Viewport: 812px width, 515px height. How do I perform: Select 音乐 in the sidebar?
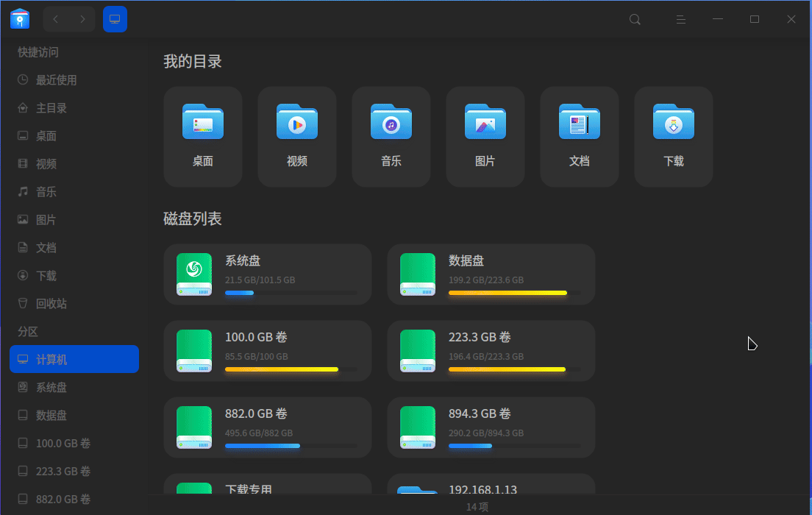pyautogui.click(x=74, y=192)
